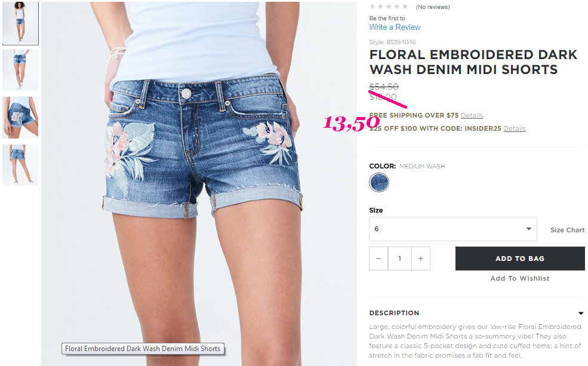Click the minus quantity button
The image size is (588, 366).
click(x=378, y=259)
